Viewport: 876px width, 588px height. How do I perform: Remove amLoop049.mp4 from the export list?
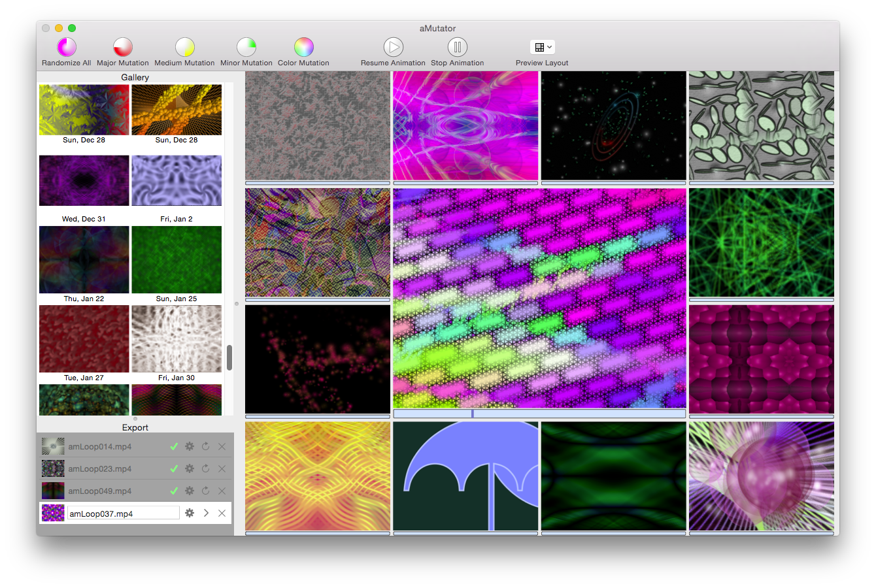(x=222, y=491)
